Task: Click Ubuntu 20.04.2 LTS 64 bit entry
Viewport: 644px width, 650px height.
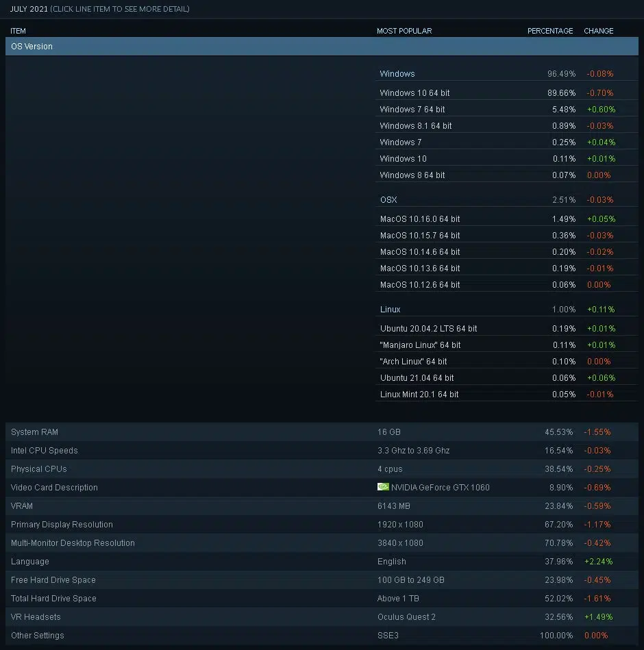Action: pyautogui.click(x=507, y=329)
